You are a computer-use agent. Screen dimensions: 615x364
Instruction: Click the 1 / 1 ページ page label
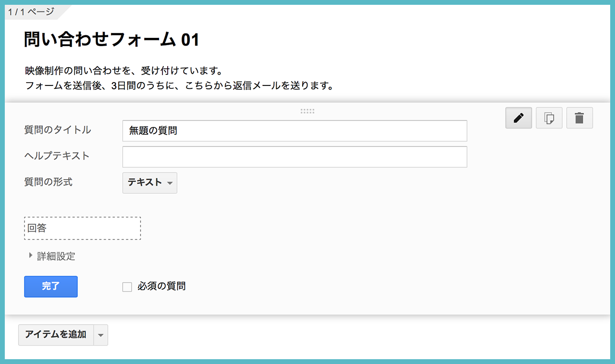31,11
